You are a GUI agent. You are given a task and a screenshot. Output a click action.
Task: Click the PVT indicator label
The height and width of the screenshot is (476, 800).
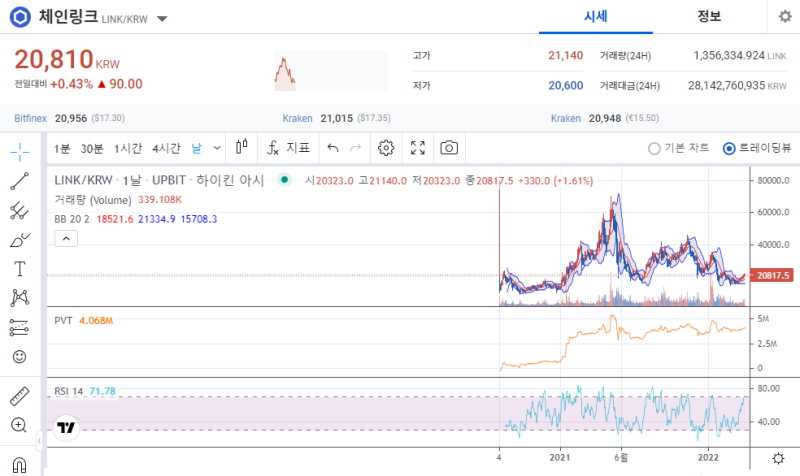click(x=63, y=320)
